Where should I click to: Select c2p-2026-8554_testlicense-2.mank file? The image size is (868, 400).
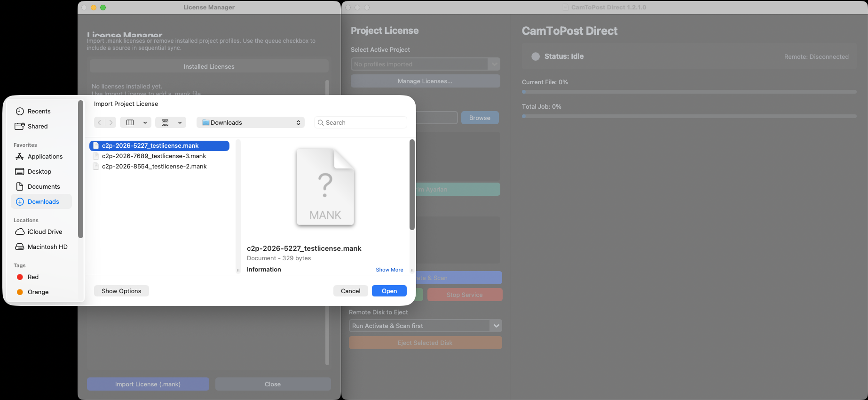(x=159, y=166)
